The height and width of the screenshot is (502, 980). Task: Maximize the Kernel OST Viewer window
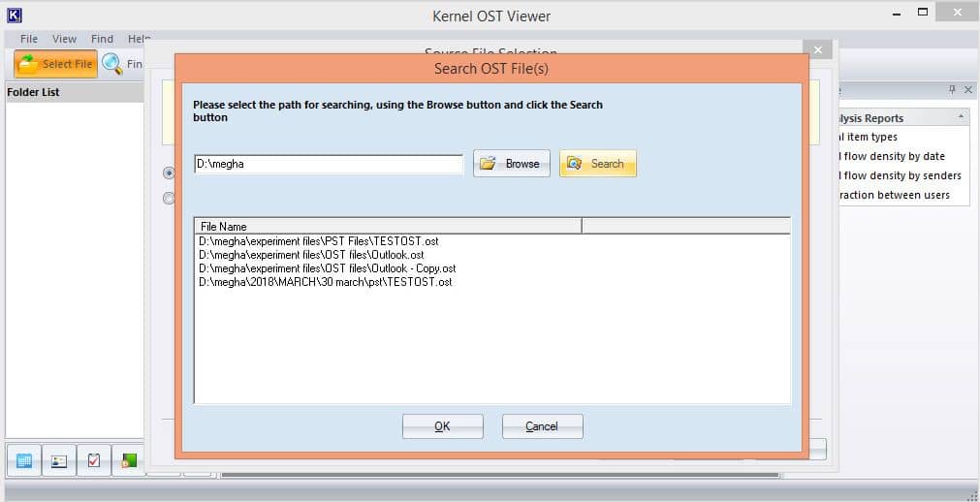point(923,12)
